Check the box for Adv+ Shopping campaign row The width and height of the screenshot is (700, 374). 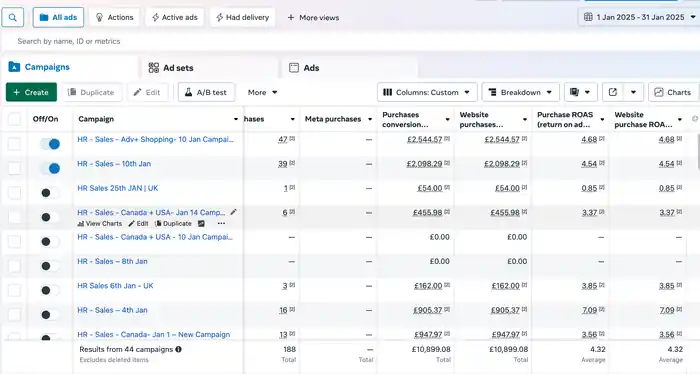(x=14, y=144)
